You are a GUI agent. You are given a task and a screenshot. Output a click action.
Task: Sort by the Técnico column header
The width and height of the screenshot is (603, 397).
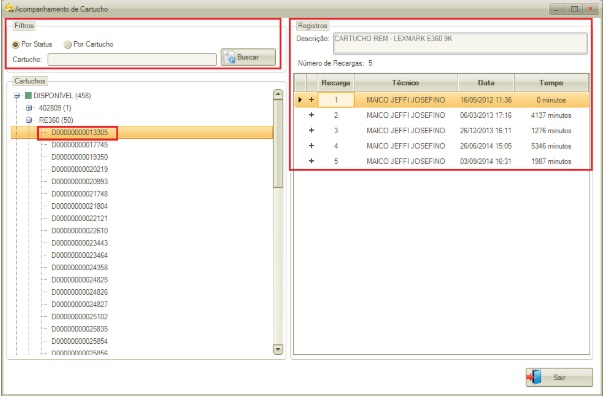406,83
